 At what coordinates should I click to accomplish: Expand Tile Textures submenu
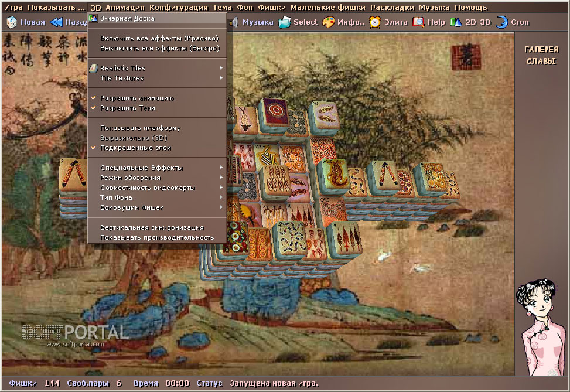click(157, 78)
